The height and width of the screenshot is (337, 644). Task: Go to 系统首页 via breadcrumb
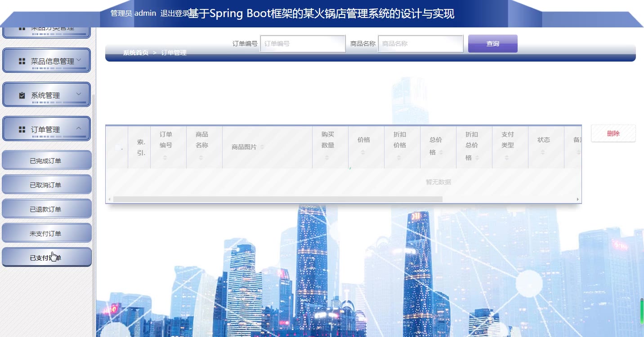(136, 53)
